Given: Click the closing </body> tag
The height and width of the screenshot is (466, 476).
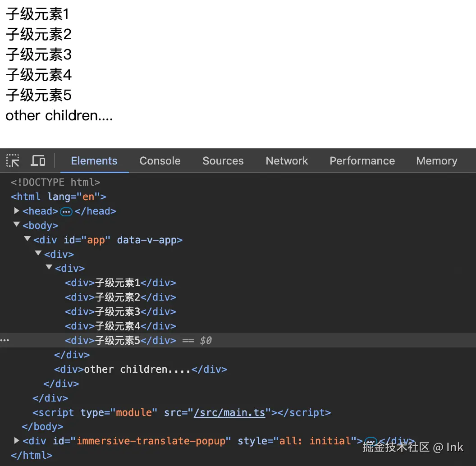Looking at the screenshot, I should [42, 426].
